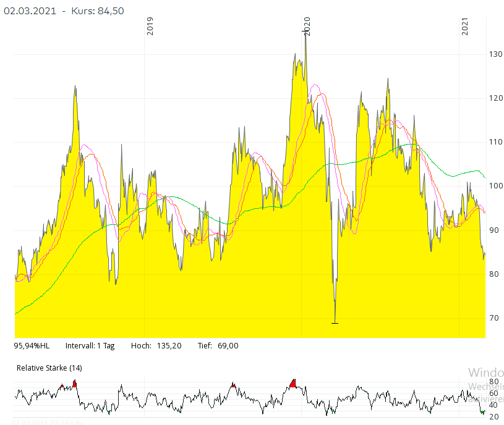Click the 'Hoch: 135,20' value
Image resolution: width=504 pixels, height=425 pixels.
click(x=156, y=346)
